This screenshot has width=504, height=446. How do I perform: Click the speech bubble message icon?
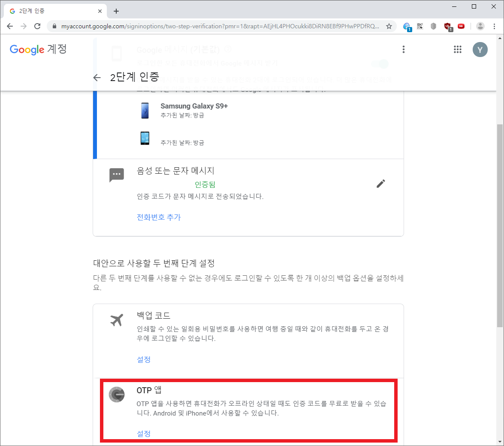116,175
